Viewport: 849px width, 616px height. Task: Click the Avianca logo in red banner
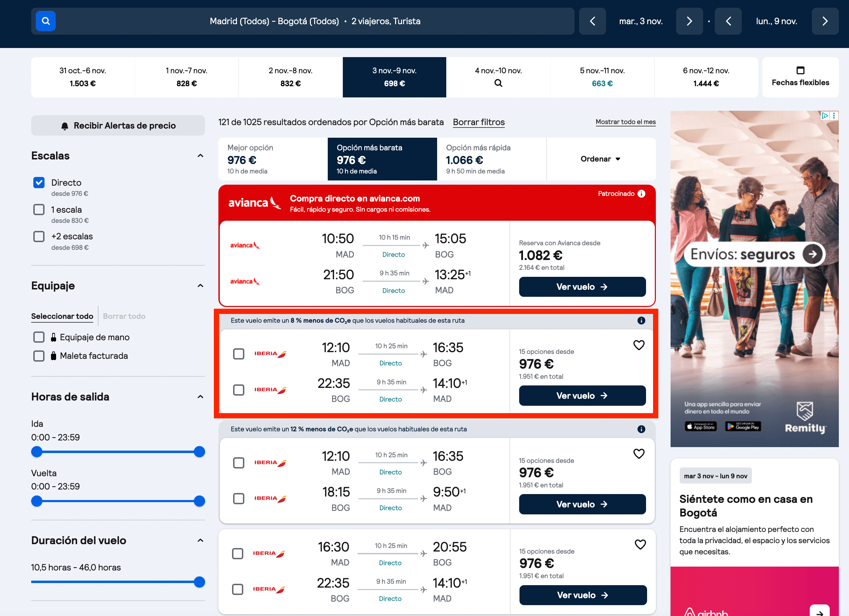click(254, 203)
